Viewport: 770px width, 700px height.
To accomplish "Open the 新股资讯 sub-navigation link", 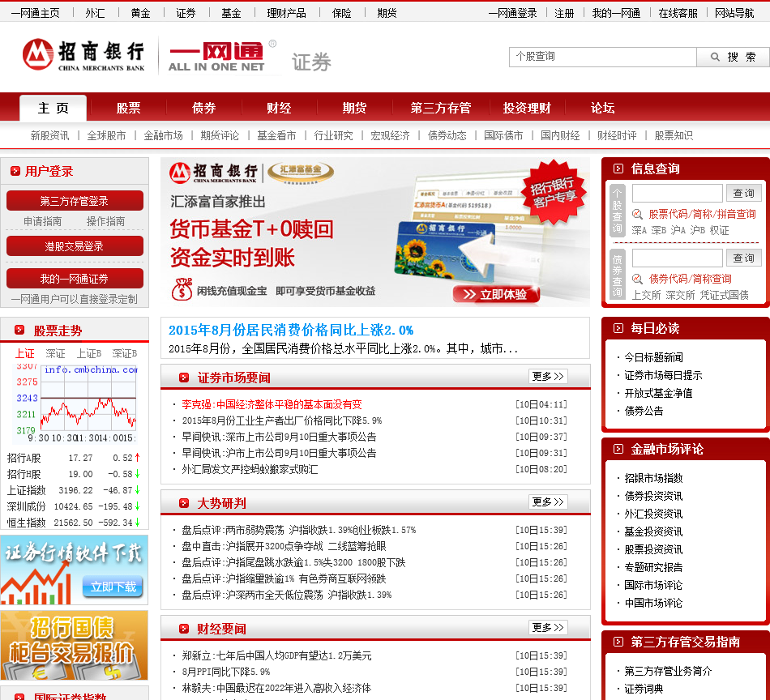I will coord(49,135).
